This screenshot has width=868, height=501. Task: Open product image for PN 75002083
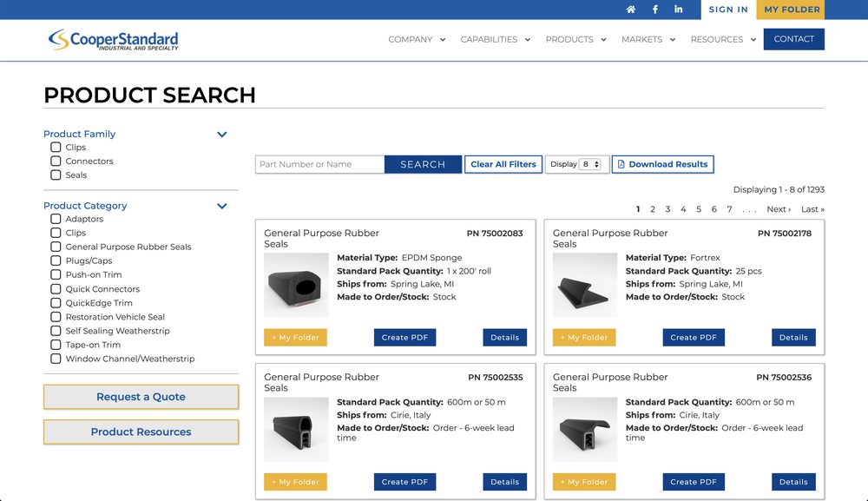pos(296,285)
